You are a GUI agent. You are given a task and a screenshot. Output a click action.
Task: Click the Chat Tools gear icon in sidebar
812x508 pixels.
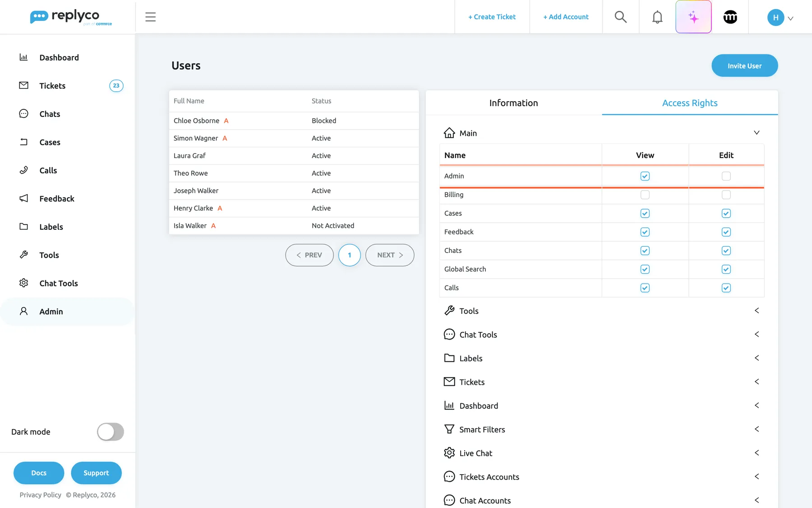[x=23, y=283]
